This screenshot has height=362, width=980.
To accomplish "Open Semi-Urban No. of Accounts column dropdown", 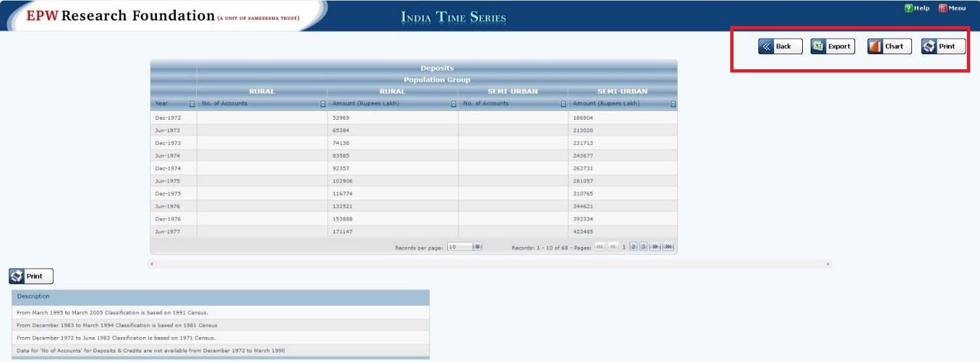I will (563, 104).
